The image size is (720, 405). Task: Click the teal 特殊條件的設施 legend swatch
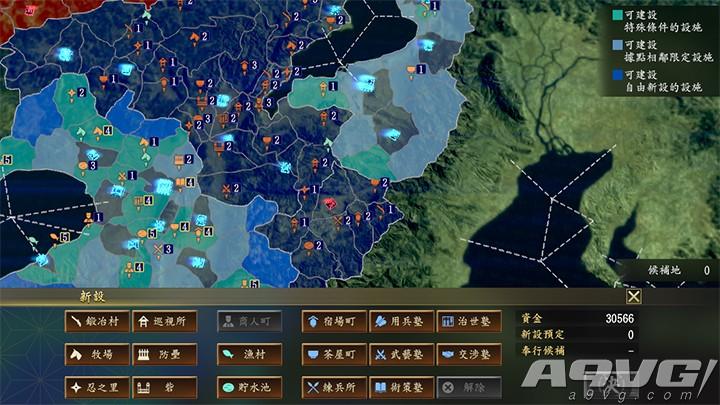(618, 15)
